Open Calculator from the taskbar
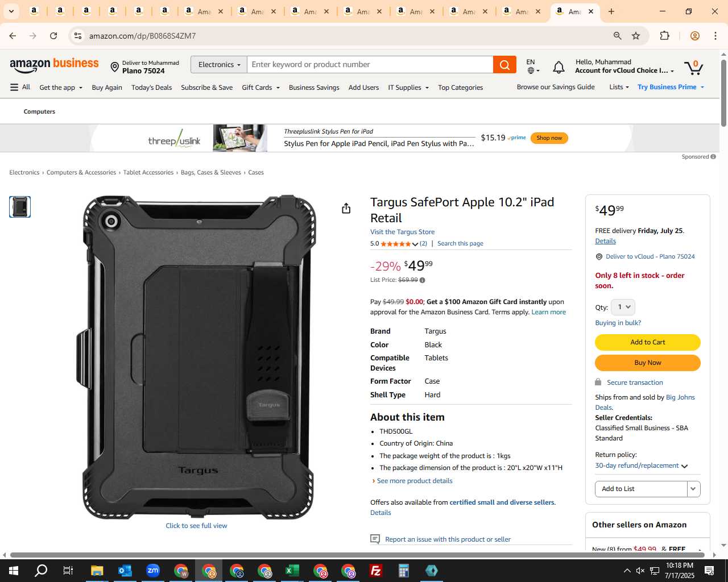The width and height of the screenshot is (728, 582). point(403,571)
